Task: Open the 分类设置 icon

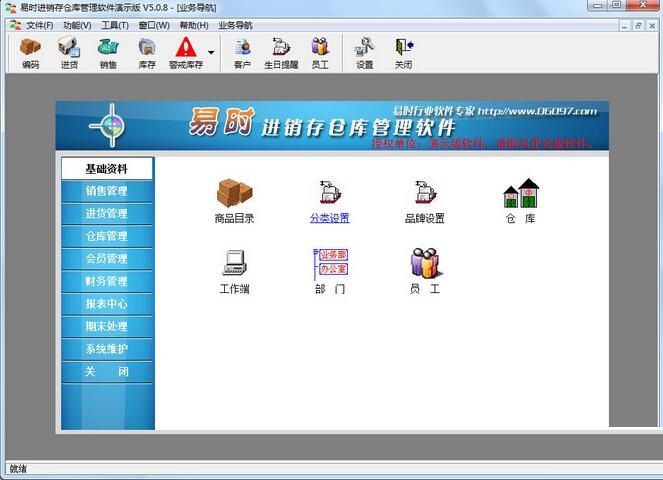Action: pos(330,192)
